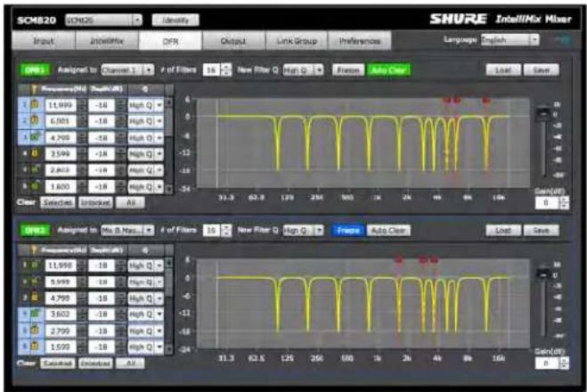This screenshot has width=587, height=392.
Task: Open DFR2 New Filter Q dropdown
Action: click(x=303, y=230)
